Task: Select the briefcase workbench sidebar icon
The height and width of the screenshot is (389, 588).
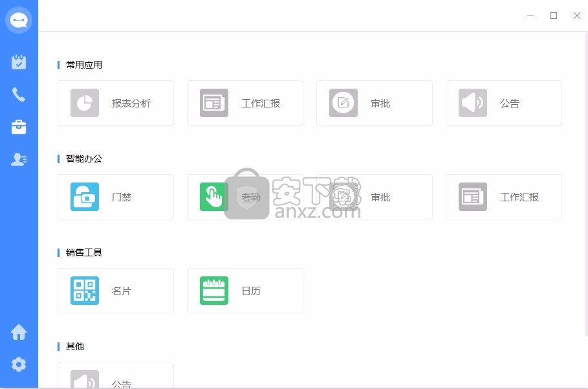Action: (19, 127)
